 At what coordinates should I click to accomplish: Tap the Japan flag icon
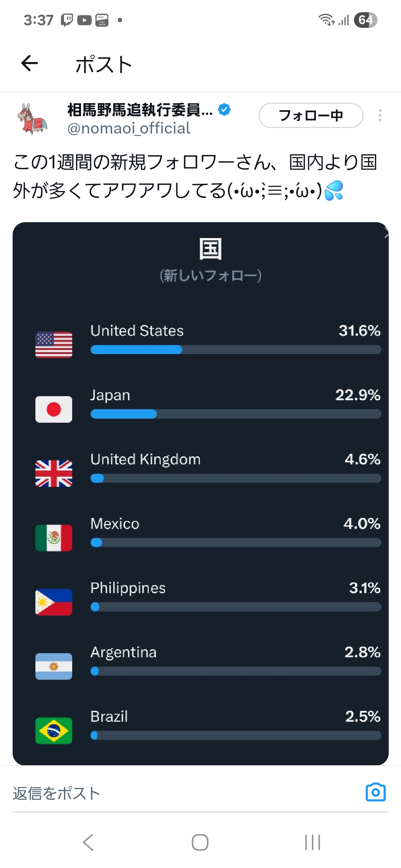tap(54, 409)
